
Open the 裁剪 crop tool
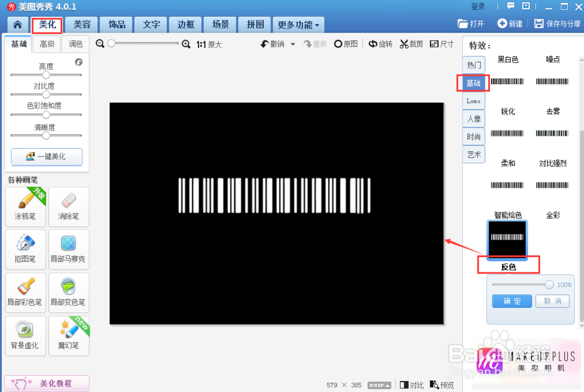point(411,44)
